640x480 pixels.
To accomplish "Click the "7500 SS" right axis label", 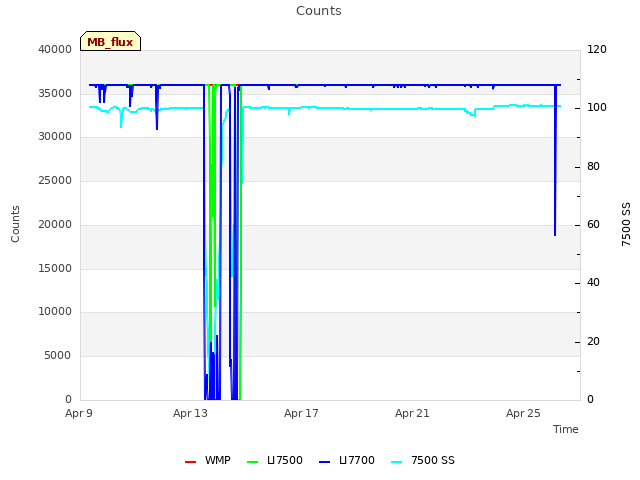I will coord(626,224).
